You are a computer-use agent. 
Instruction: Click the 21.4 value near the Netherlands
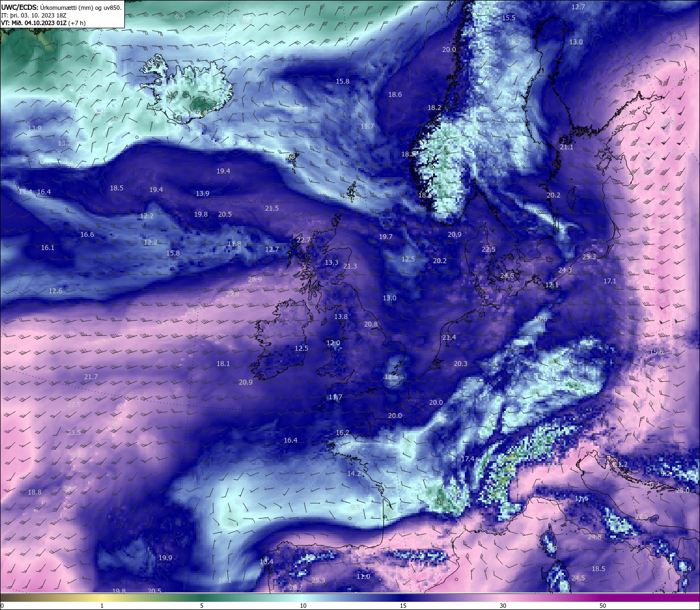coord(449,338)
